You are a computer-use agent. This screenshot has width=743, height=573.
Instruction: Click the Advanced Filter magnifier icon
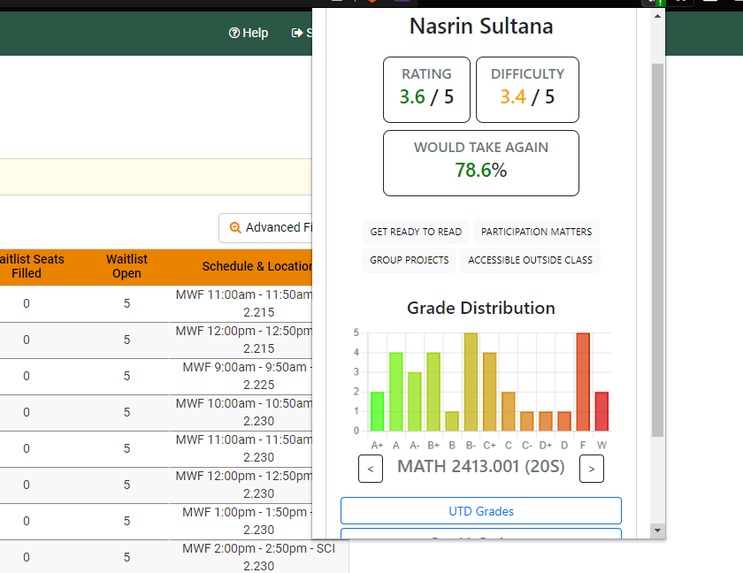[x=235, y=227]
